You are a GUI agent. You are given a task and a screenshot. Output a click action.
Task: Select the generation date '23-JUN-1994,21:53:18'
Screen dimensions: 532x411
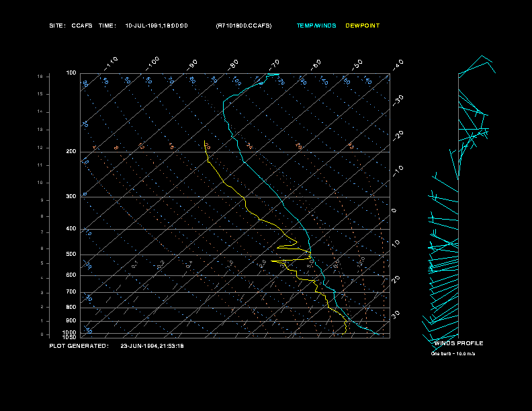click(152, 346)
